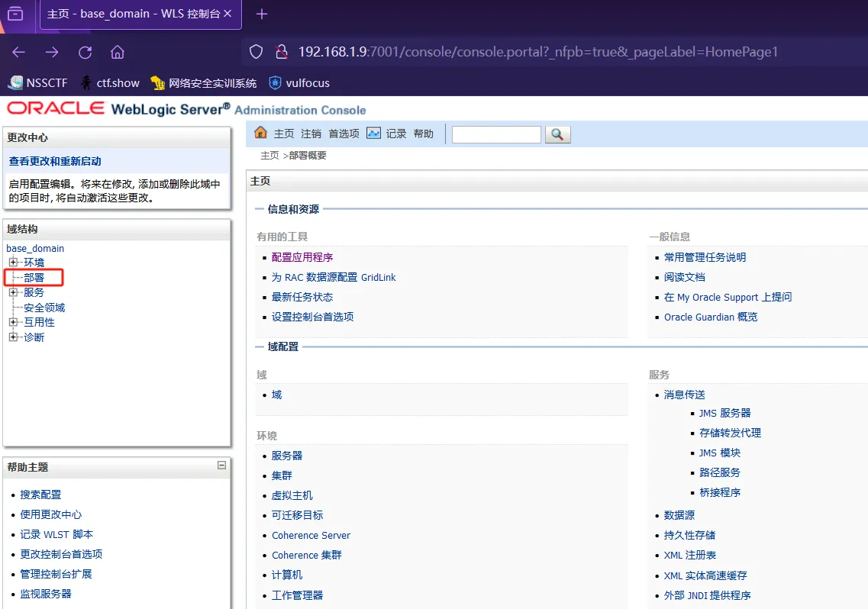Open help topic 搜索配置

41,495
